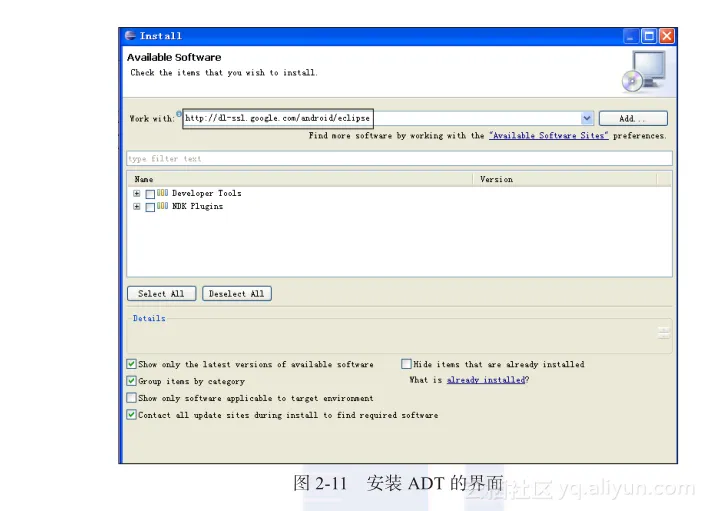Image resolution: width=706 pixels, height=511 pixels.
Task: Click the Details section label
Action: tap(149, 318)
